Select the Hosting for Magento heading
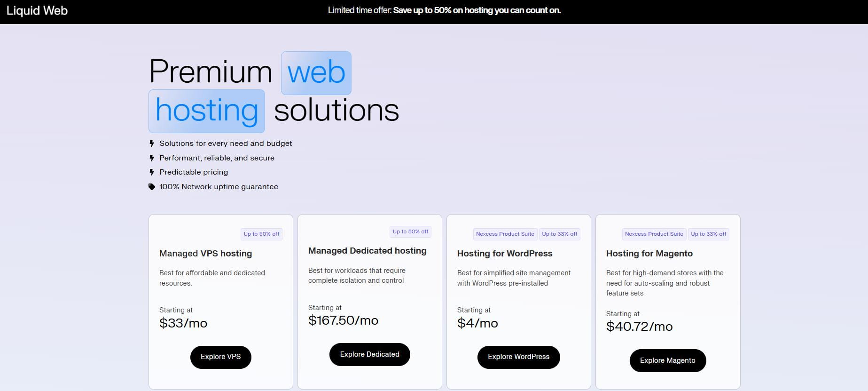Viewport: 868px width, 391px height. tap(649, 254)
